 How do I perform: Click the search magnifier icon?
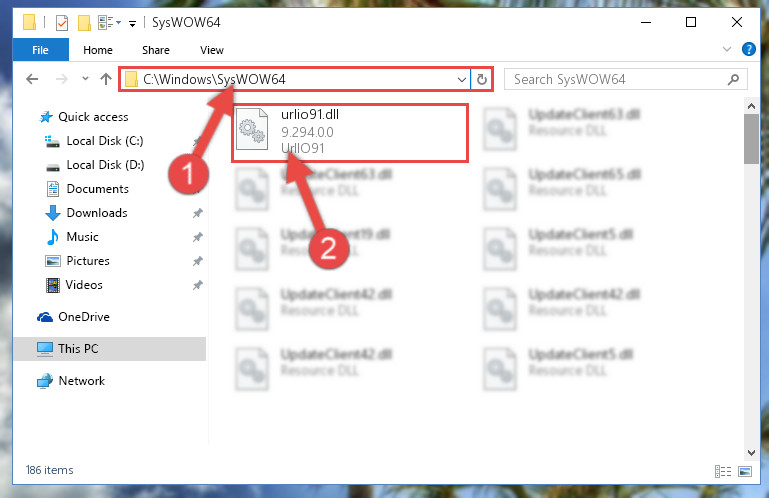(733, 79)
